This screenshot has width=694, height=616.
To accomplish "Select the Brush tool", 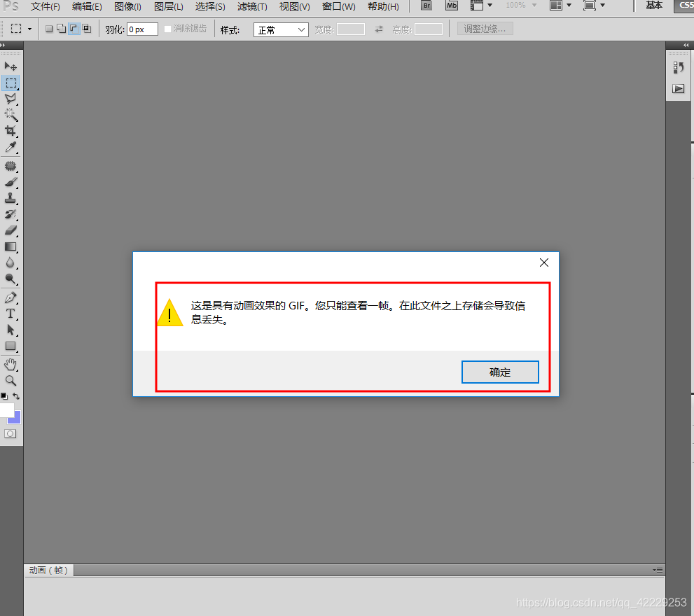I will [x=11, y=182].
